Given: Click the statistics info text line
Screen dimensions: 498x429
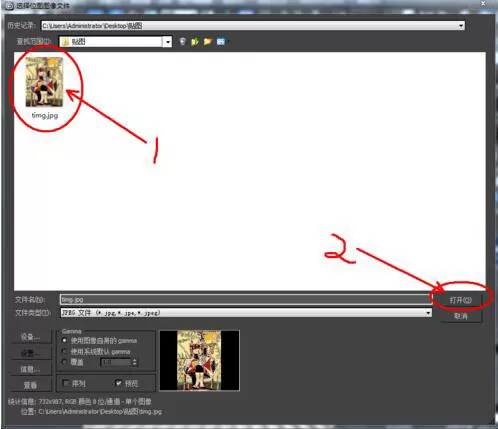Looking at the screenshot, I should tap(80, 402).
